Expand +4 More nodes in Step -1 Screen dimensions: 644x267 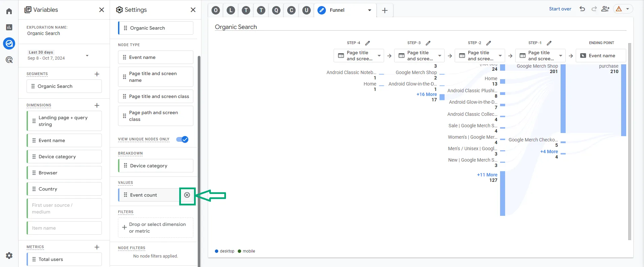click(x=549, y=152)
